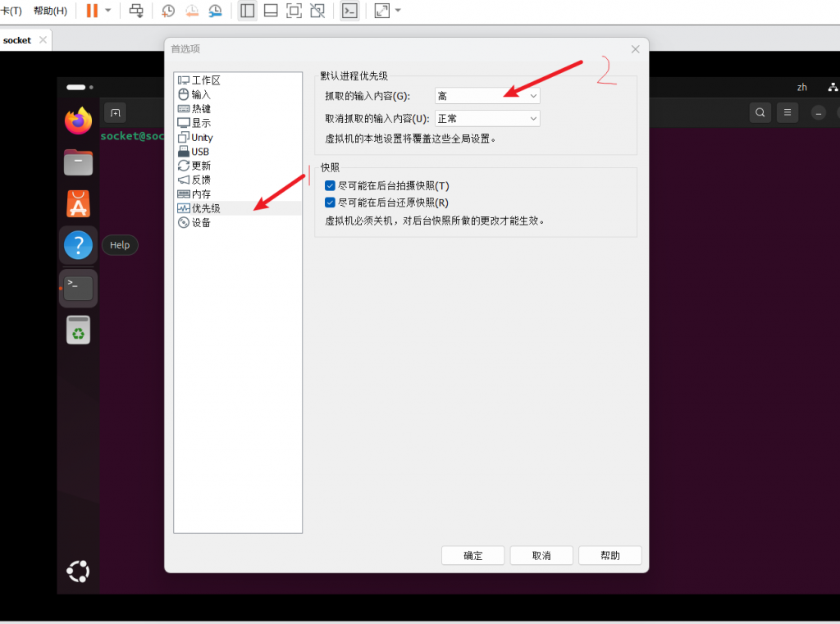Open the 抓取的输入内容 priority dropdown
Screen dimensions: 840x624
click(487, 96)
